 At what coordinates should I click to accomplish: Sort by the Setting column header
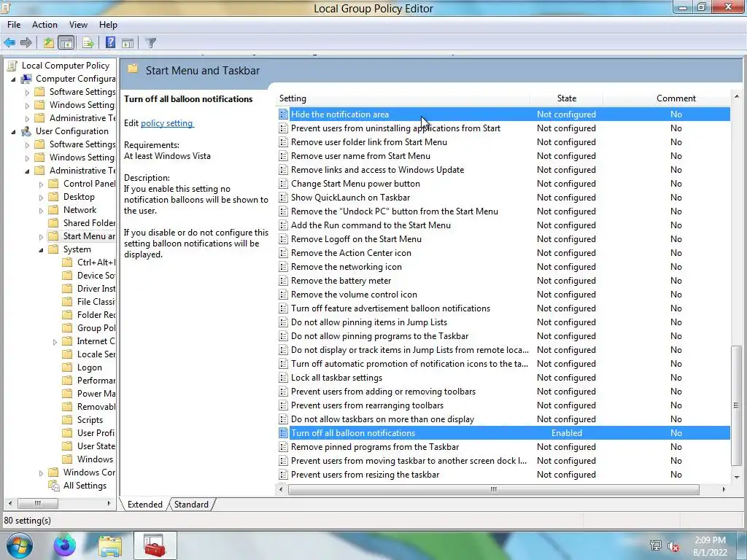403,98
